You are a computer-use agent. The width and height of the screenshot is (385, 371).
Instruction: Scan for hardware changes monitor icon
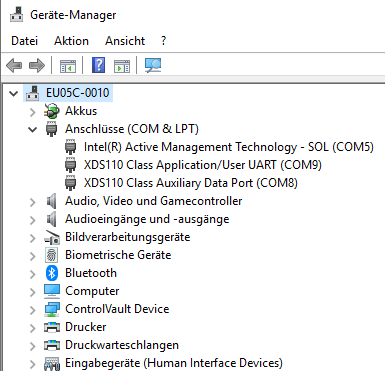153,65
